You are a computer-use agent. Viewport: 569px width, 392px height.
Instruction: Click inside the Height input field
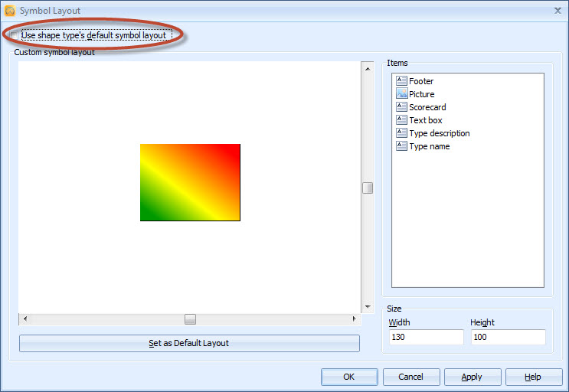coord(508,338)
